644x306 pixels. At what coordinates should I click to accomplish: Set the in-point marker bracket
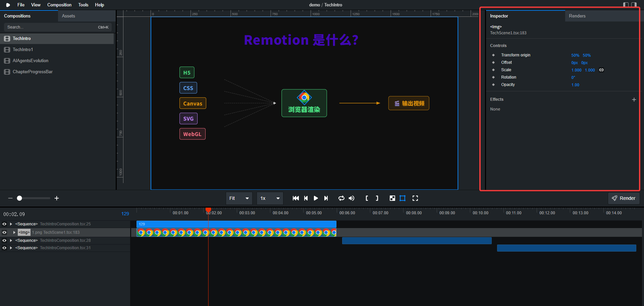367,198
